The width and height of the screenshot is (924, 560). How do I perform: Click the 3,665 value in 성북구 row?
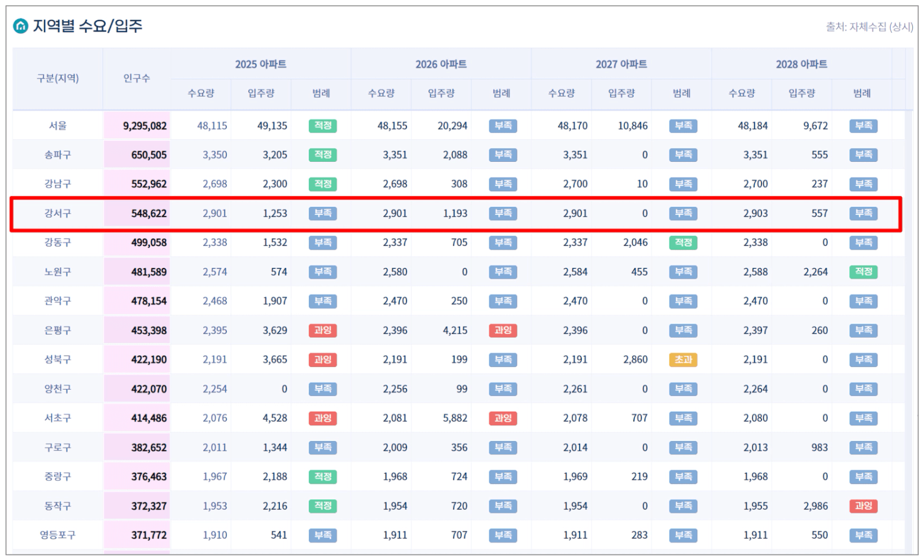(x=275, y=359)
